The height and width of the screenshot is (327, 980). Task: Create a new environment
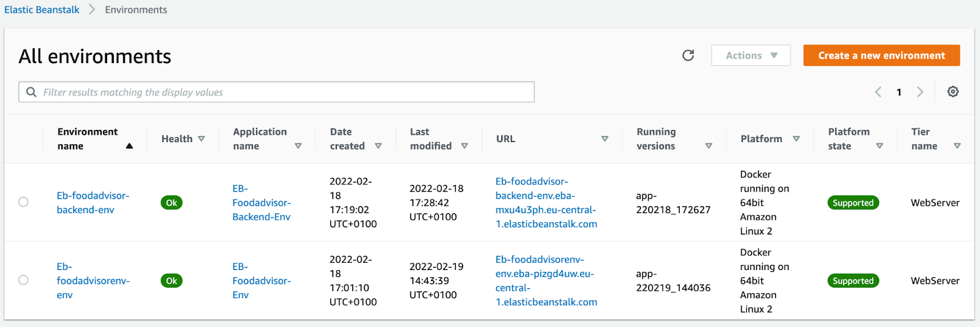point(881,56)
